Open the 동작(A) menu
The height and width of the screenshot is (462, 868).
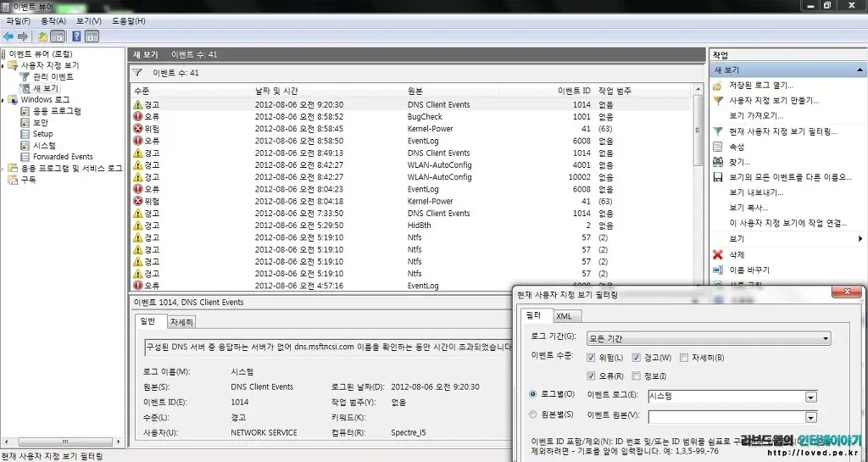53,21
